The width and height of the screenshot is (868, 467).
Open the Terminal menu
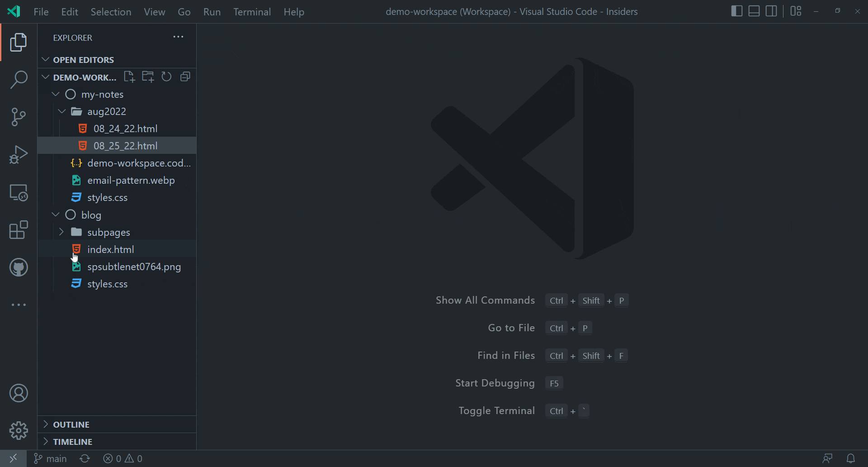(252, 12)
